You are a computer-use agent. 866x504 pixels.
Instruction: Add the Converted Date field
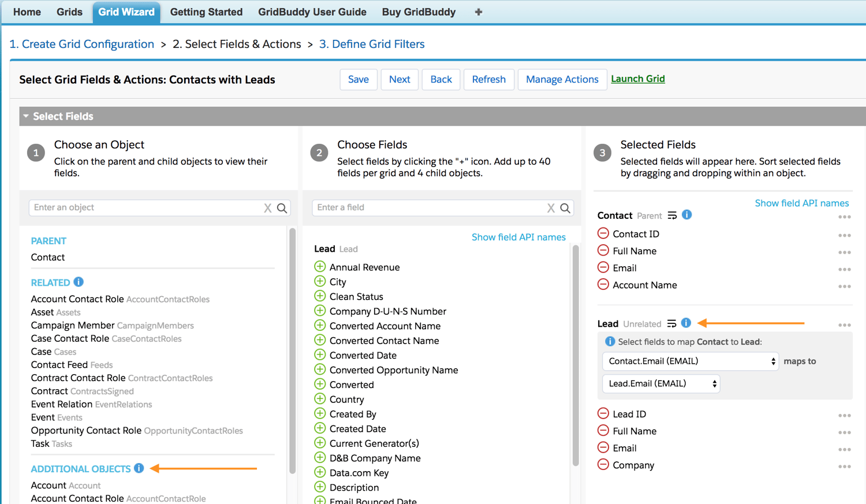pyautogui.click(x=320, y=354)
